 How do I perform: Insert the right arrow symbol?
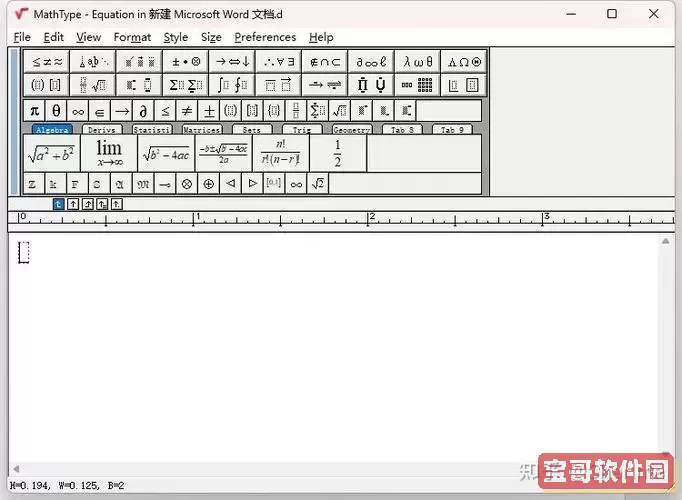click(x=121, y=111)
